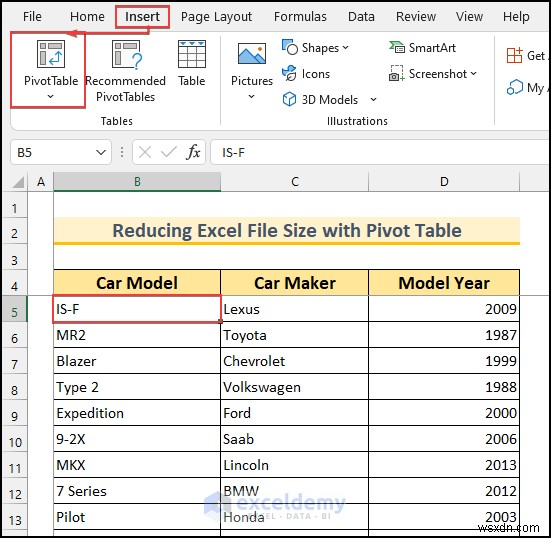Open the Screenshot dropdown arrow
The height and width of the screenshot is (538, 551).
tap(473, 73)
